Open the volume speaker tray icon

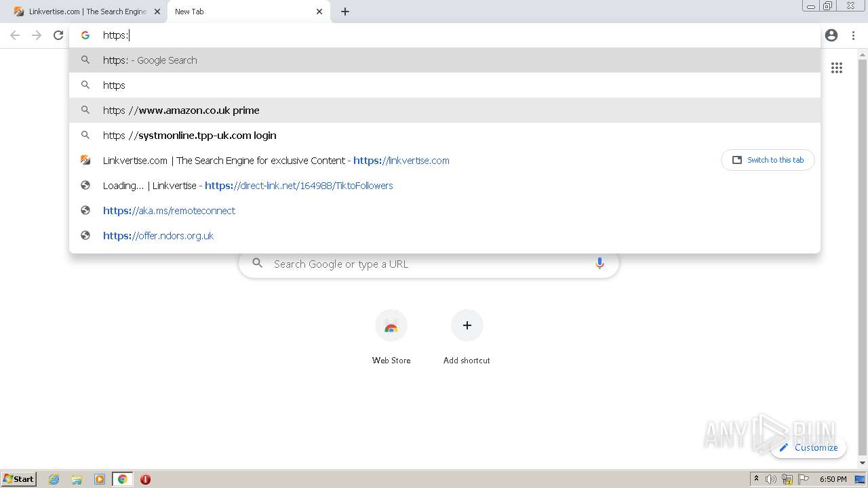tap(771, 479)
